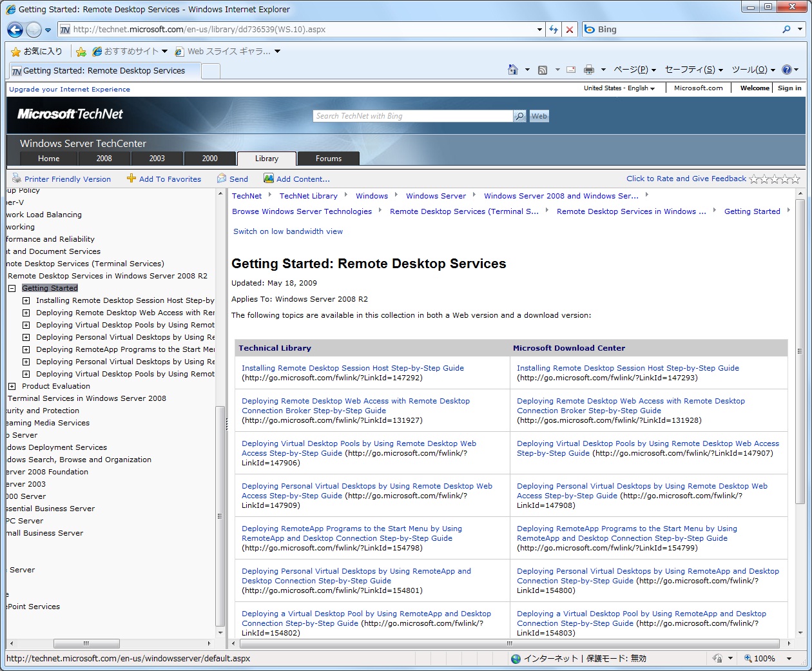Open the recent pages dropdown arrow
The height and width of the screenshot is (671, 812).
tap(48, 30)
